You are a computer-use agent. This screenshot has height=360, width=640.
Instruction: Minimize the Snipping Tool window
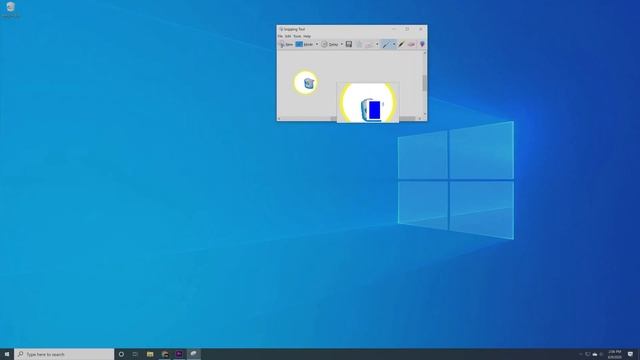tap(394, 29)
